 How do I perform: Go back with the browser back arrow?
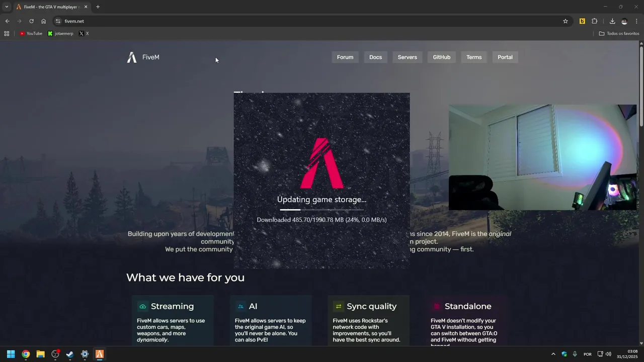coord(7,21)
